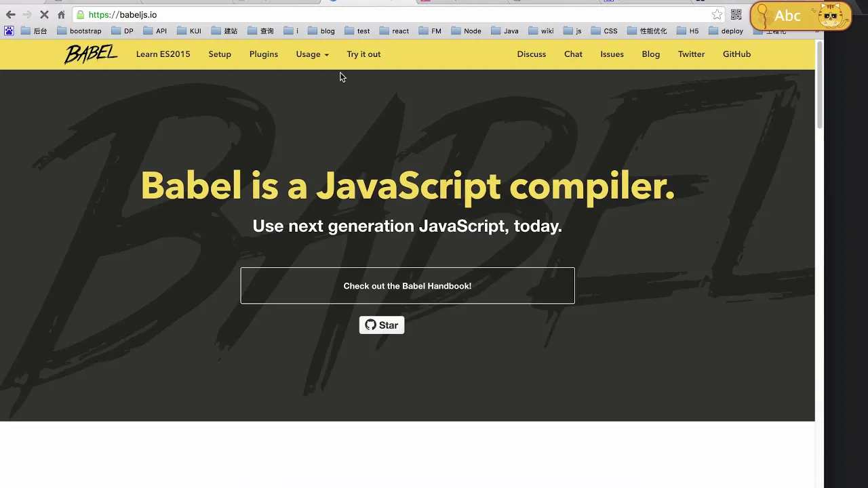Image resolution: width=868 pixels, height=488 pixels.
Task: Click Check out the Babel Handbook button
Action: coord(408,285)
